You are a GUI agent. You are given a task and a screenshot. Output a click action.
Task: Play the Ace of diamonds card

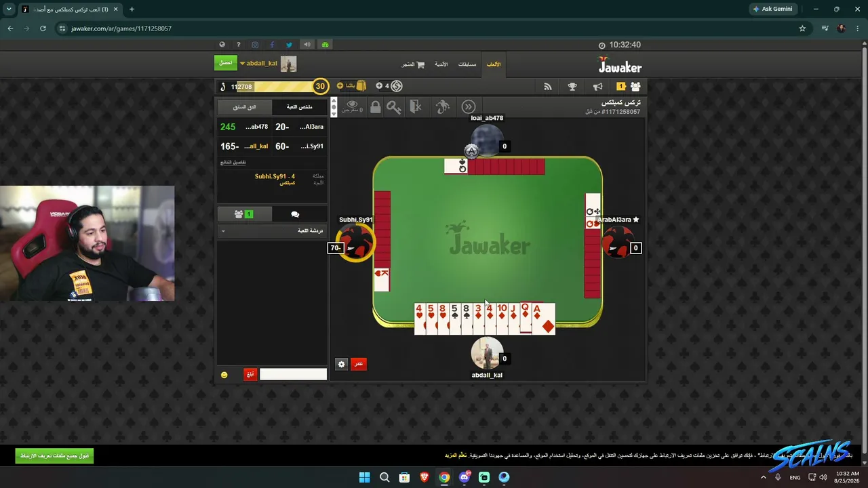[x=543, y=319]
